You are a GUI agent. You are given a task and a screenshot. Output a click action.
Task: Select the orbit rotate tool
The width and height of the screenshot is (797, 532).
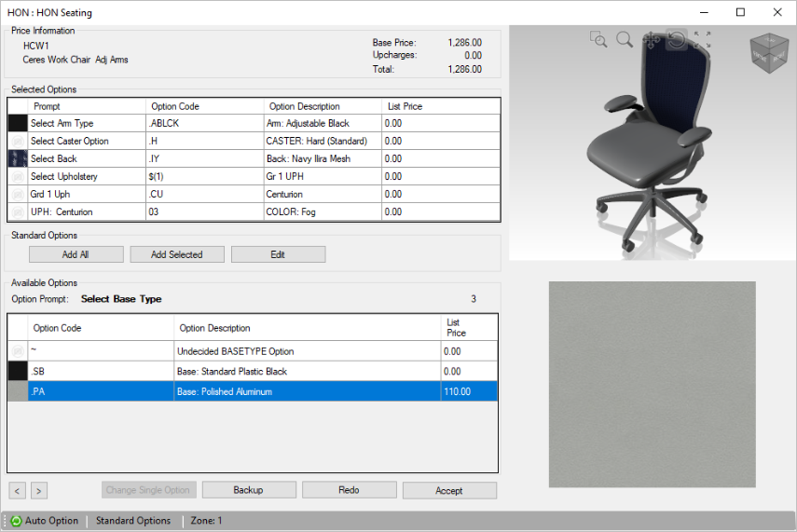(x=677, y=39)
